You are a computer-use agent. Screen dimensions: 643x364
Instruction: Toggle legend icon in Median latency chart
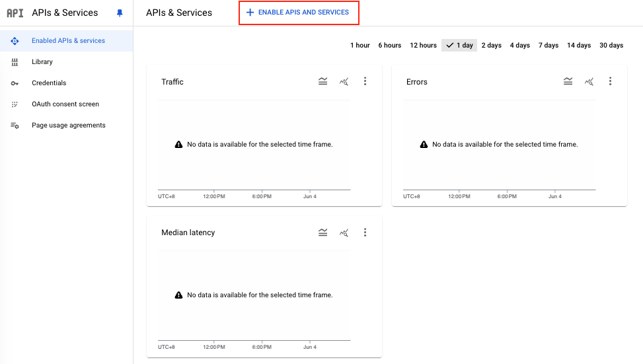click(x=323, y=233)
